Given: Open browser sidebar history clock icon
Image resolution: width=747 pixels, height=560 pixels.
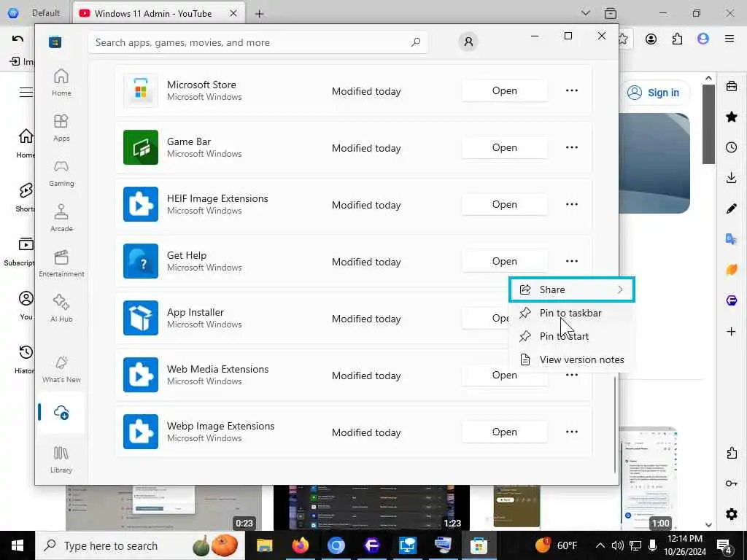Looking at the screenshot, I should coord(731,147).
